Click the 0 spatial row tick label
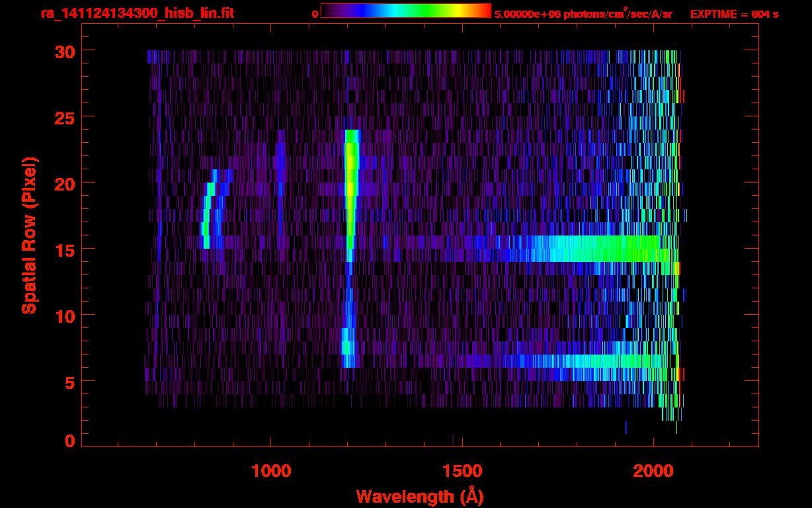 [x=69, y=441]
